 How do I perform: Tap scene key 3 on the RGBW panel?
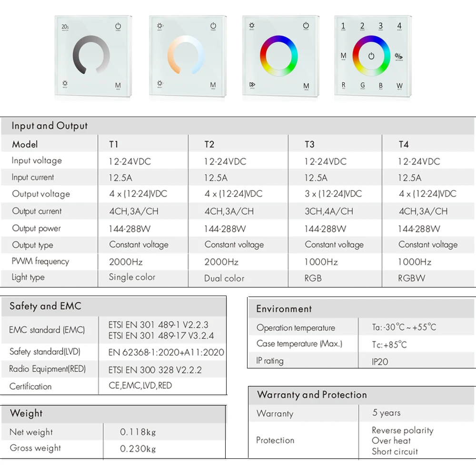381,26
